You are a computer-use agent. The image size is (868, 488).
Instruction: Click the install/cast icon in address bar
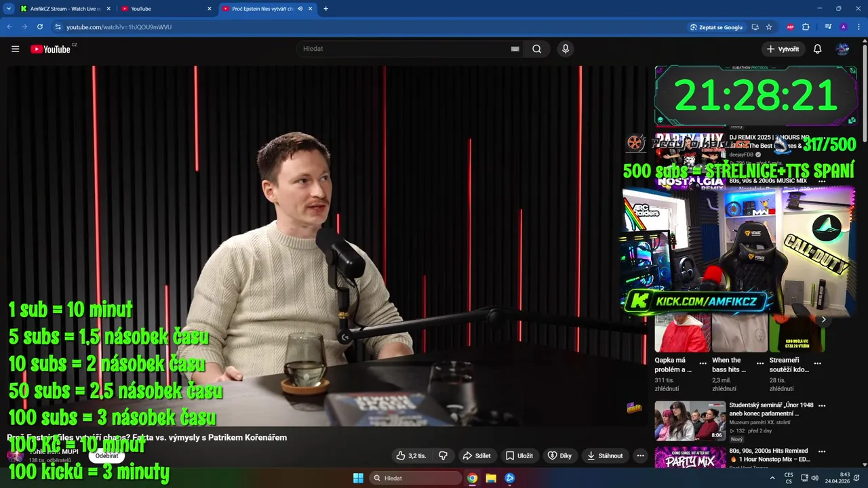755,27
